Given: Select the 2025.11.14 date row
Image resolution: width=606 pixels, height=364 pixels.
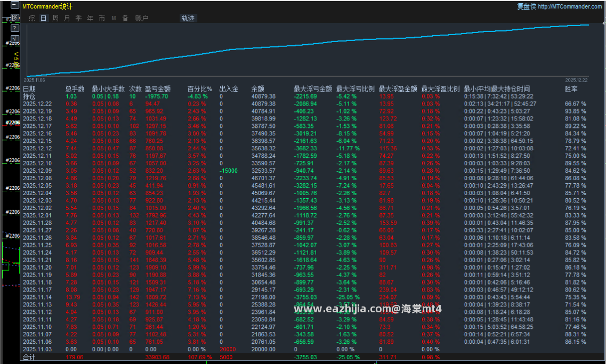Looking at the screenshot, I should pos(37,297).
